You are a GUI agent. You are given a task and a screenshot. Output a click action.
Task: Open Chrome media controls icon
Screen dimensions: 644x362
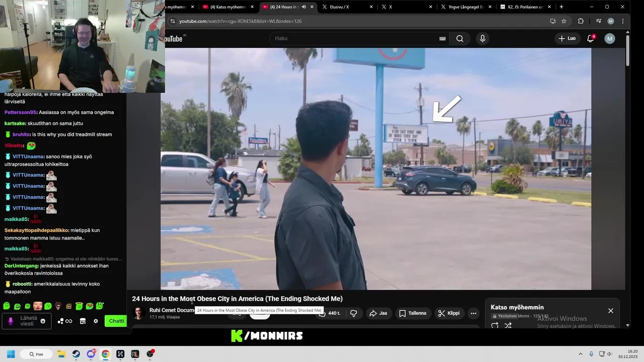coord(598,21)
